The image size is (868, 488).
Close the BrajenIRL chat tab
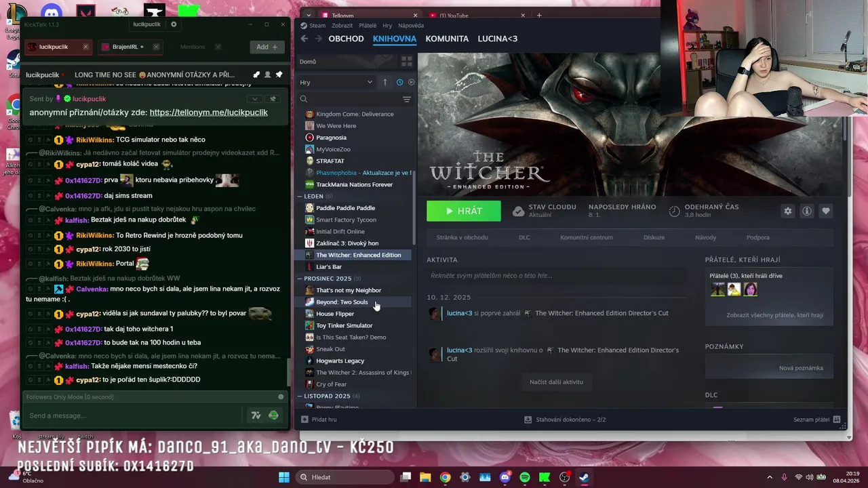coord(156,47)
